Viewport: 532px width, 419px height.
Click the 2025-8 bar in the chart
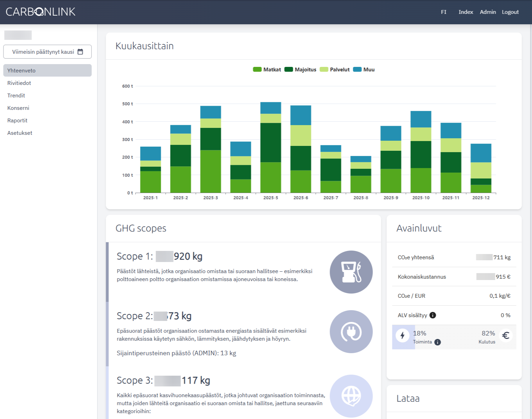(x=361, y=174)
